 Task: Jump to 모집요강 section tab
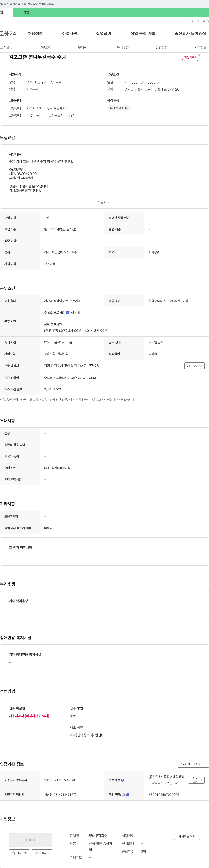(x=6, y=47)
